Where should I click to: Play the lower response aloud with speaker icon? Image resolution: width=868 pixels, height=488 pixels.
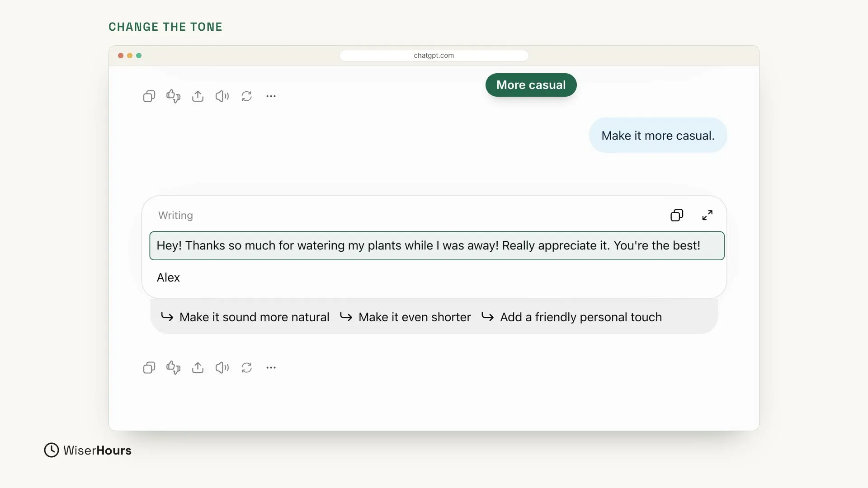pos(222,368)
